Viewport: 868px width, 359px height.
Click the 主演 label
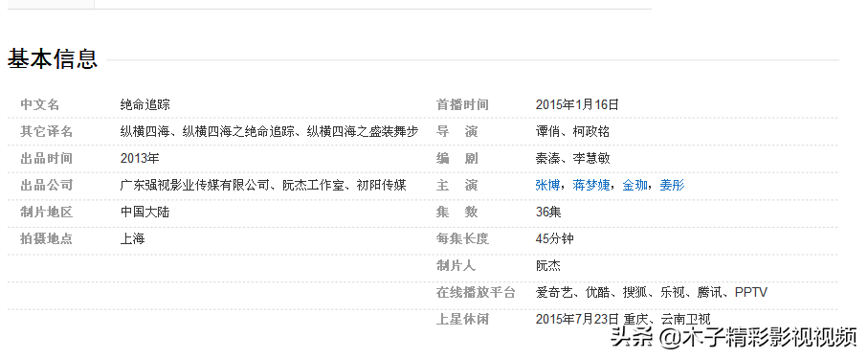pyautogui.click(x=456, y=185)
